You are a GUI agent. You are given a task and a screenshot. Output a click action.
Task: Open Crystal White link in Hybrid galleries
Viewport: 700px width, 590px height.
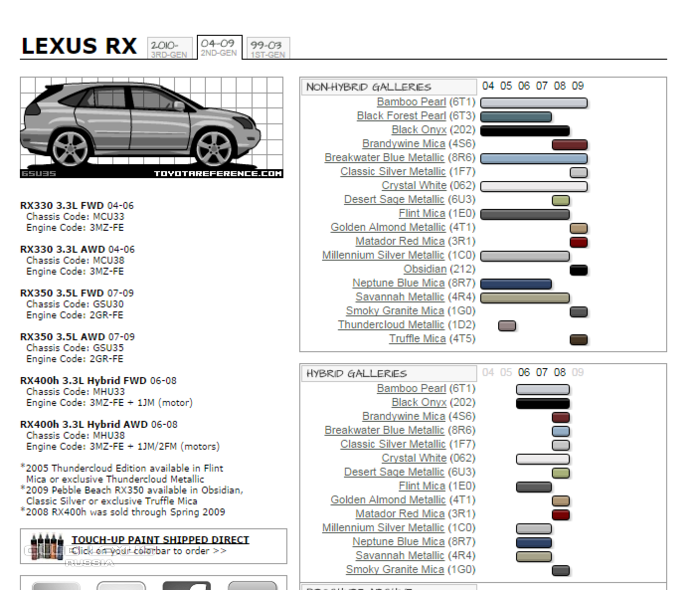414,458
